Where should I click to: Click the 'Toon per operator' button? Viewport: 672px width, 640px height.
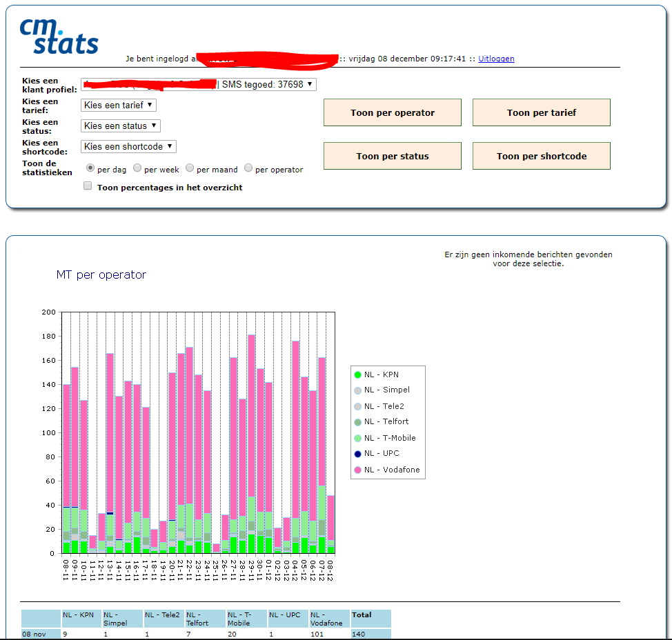point(393,112)
